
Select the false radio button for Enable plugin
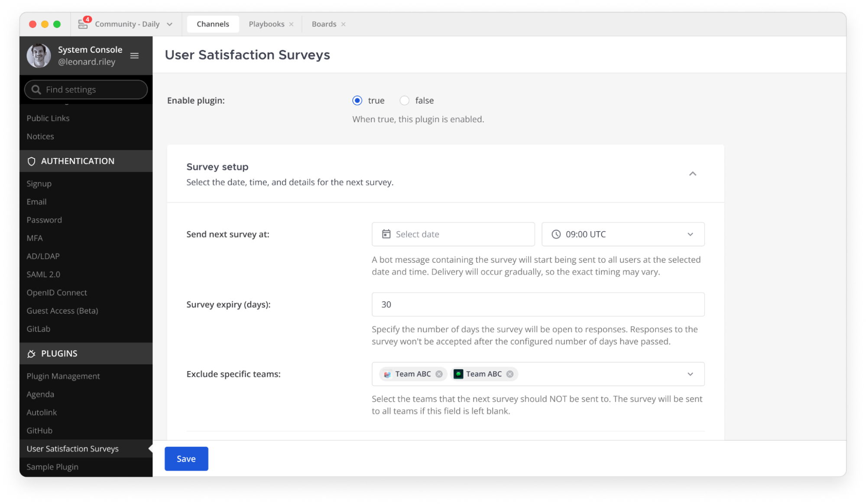tap(405, 100)
